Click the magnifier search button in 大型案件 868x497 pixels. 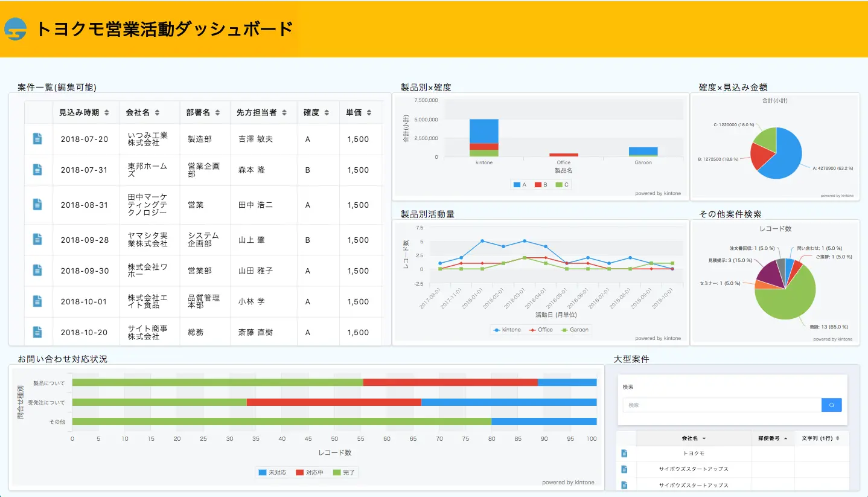click(831, 405)
